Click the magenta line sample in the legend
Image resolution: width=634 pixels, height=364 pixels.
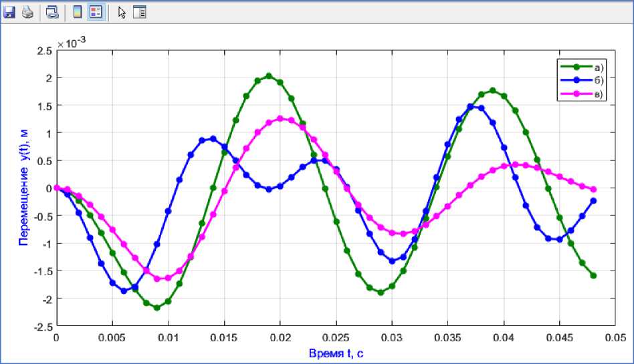pos(576,94)
